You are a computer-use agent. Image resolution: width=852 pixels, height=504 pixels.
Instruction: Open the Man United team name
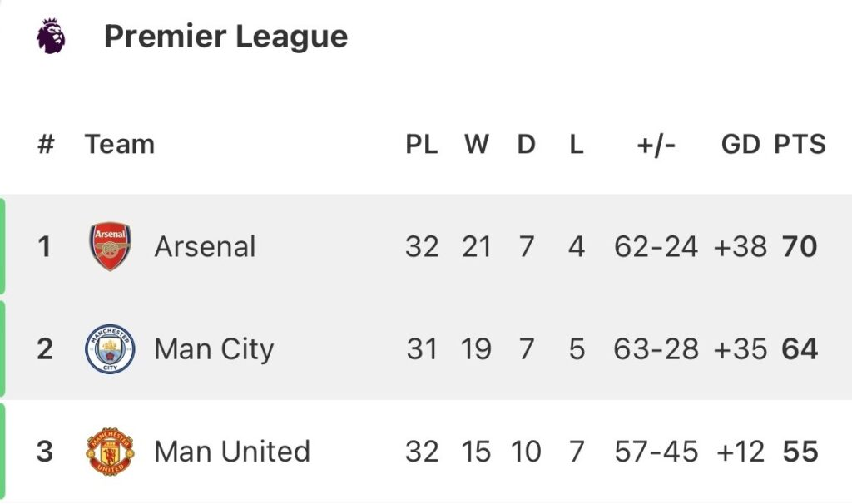tap(232, 452)
